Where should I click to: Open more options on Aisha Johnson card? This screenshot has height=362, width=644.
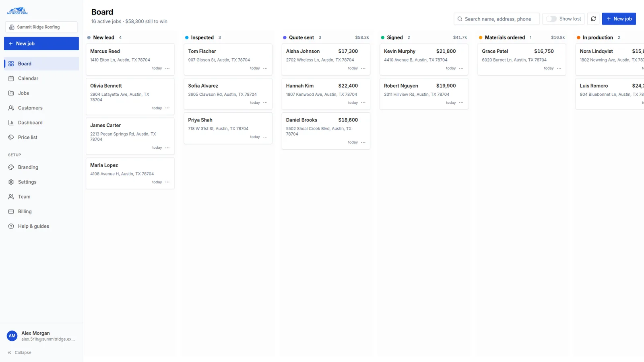coord(363,68)
